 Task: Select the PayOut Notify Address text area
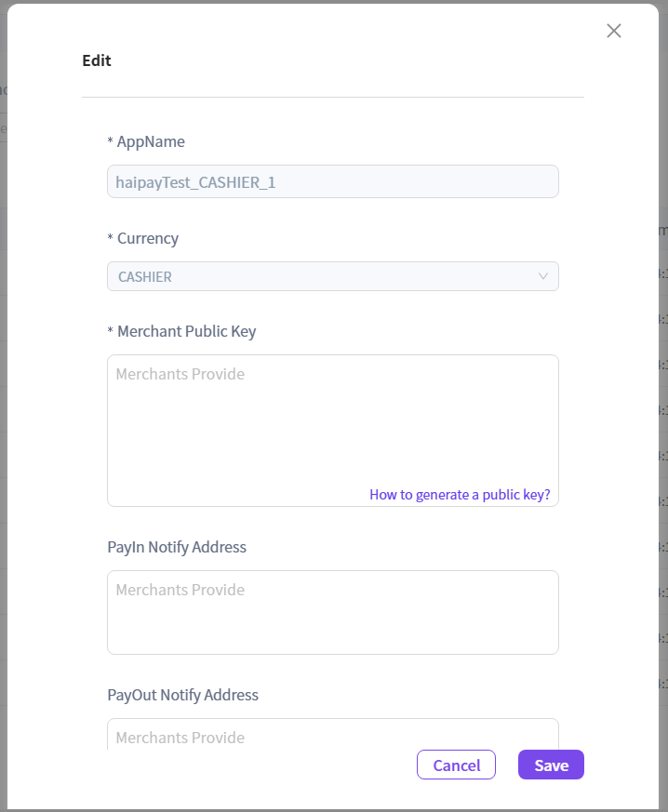coord(332,734)
